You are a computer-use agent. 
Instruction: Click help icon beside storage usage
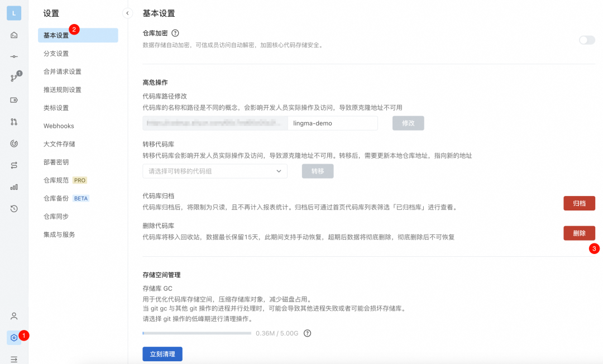(307, 333)
